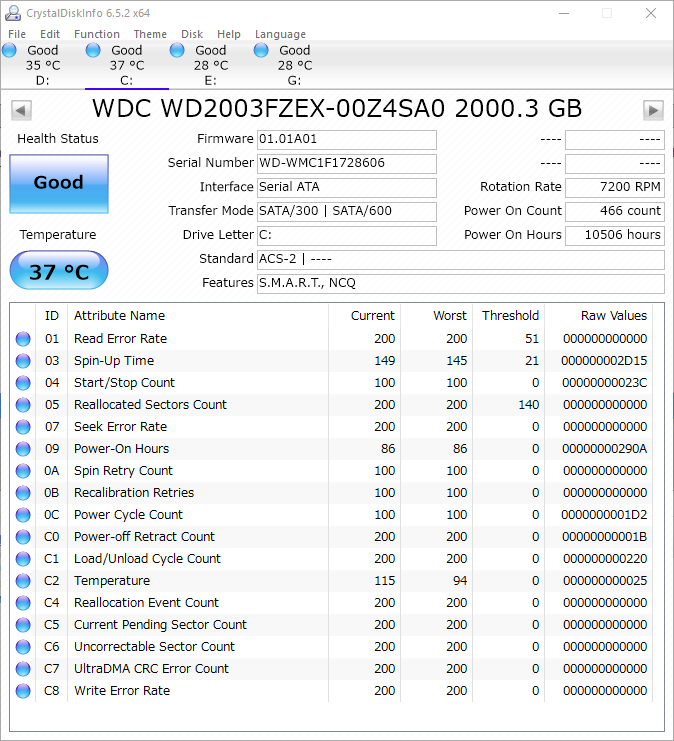The image size is (674, 741).
Task: Click the status orb for Uncorrectable Sector Count
Action: coord(23,647)
